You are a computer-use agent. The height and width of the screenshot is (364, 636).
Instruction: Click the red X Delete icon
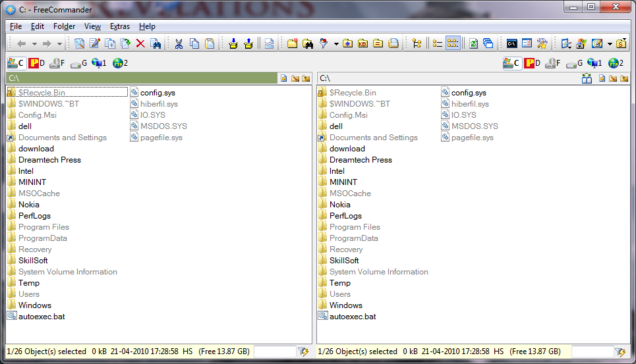pos(140,43)
